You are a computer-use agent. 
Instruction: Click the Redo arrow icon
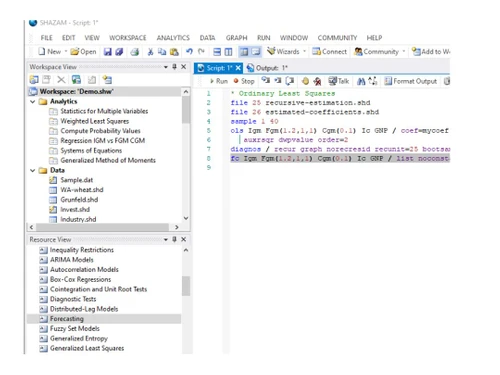click(201, 51)
